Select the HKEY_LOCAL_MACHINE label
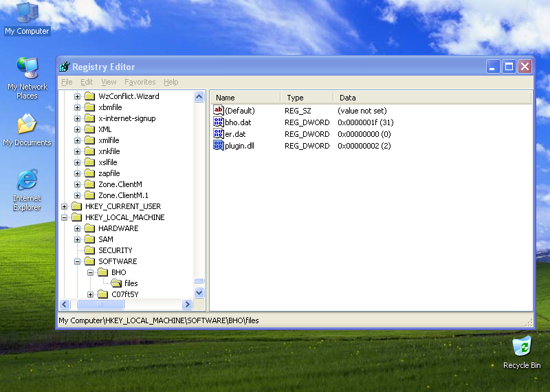Image resolution: width=550 pixels, height=392 pixels. [x=125, y=217]
